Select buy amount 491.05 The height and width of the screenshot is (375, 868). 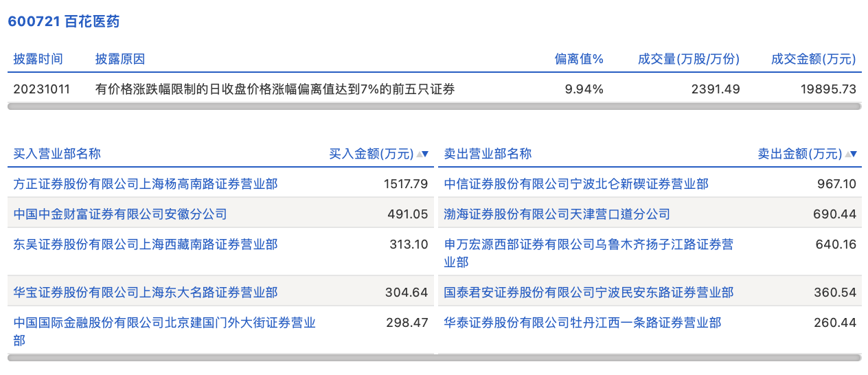click(x=408, y=214)
